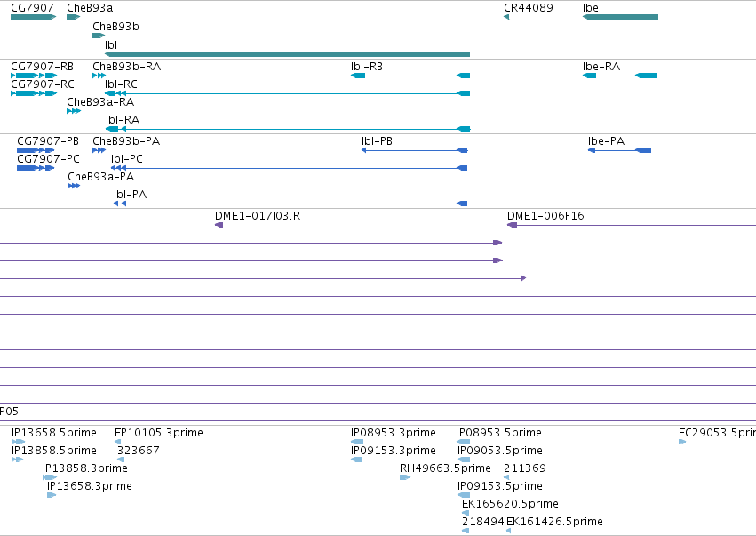Open the CheB93a-RA transcript label
The width and height of the screenshot is (756, 536).
(x=100, y=102)
